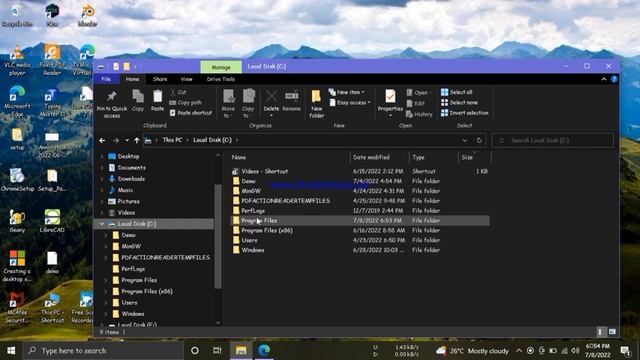This screenshot has width=640, height=360.
Task: Click taskbar Type here to search box
Action: 102,350
